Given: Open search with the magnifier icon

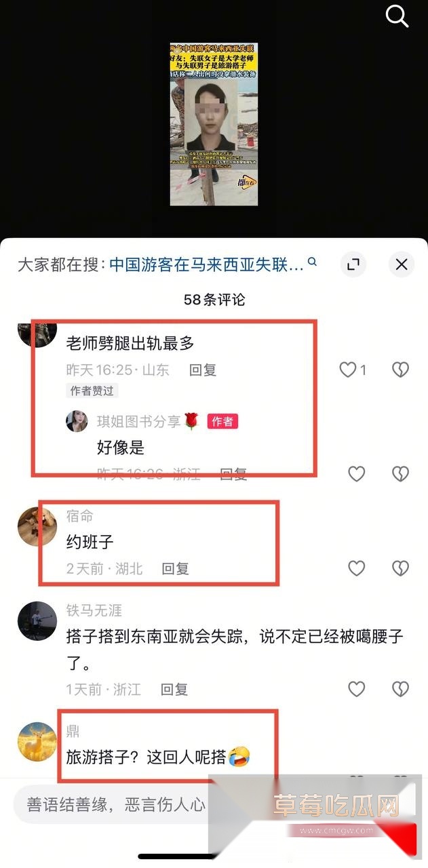Looking at the screenshot, I should pos(397,16).
